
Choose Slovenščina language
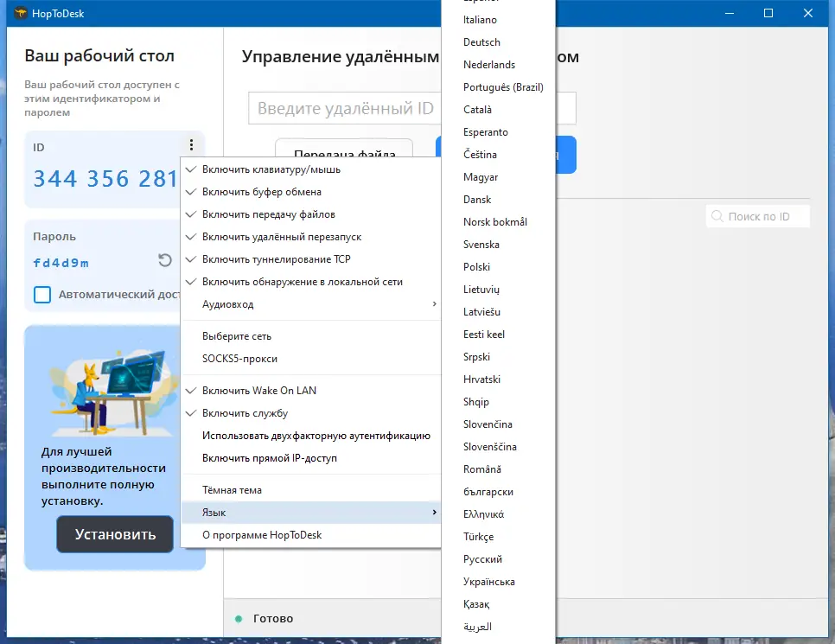pos(499,447)
